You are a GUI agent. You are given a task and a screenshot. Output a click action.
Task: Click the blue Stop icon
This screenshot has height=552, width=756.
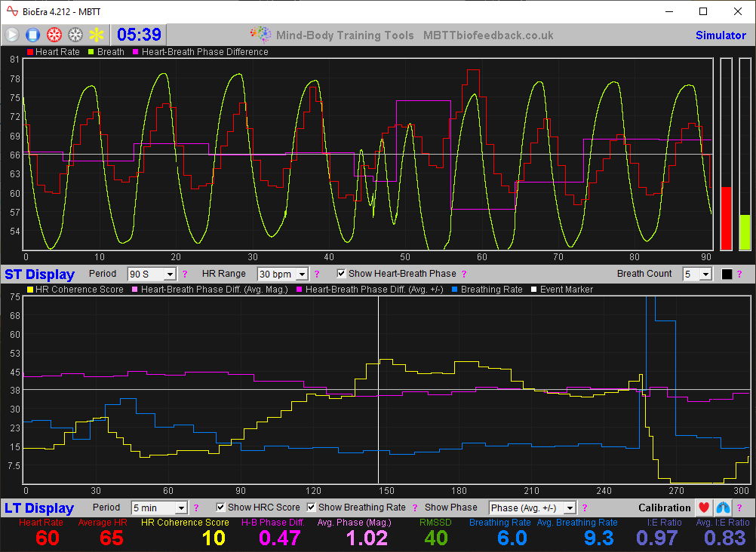[31, 34]
